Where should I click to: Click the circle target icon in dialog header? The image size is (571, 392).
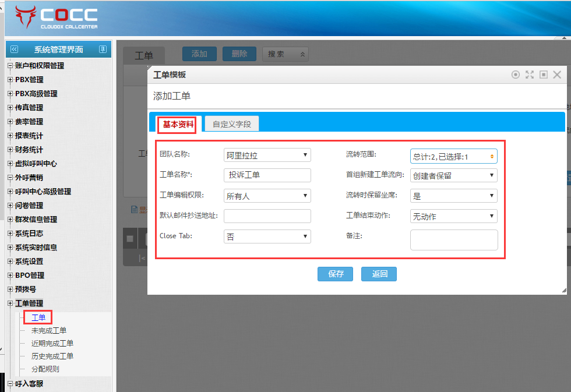click(515, 75)
